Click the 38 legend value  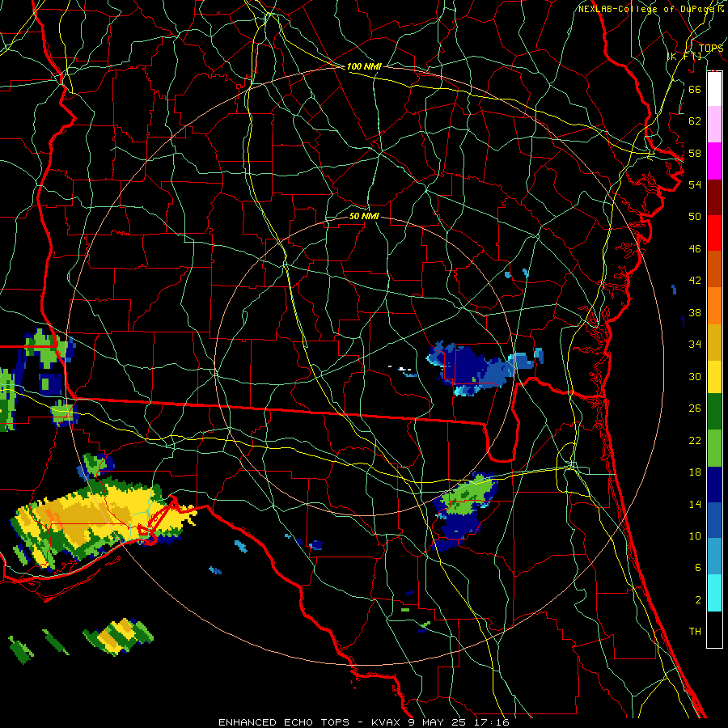click(x=695, y=312)
